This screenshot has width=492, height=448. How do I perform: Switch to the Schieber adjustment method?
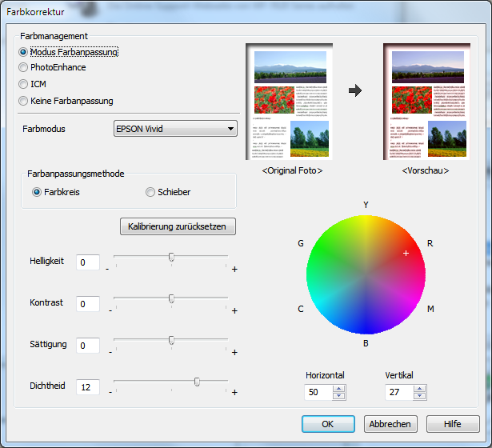[x=150, y=192]
